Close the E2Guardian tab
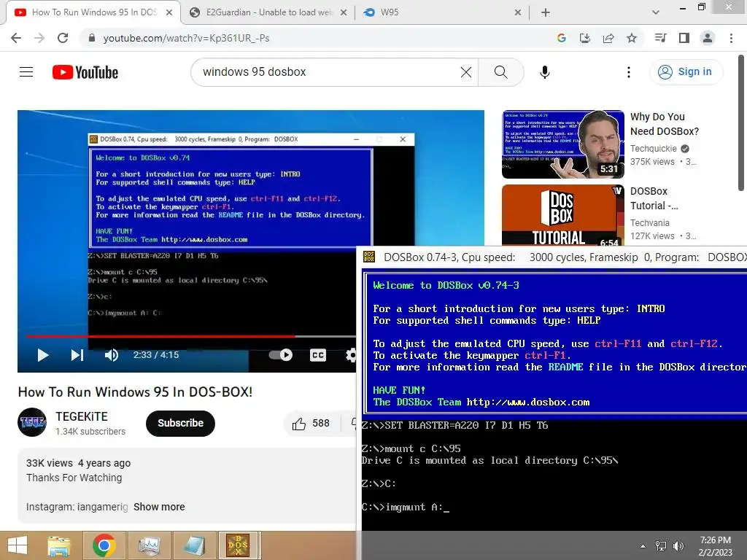 tap(344, 12)
